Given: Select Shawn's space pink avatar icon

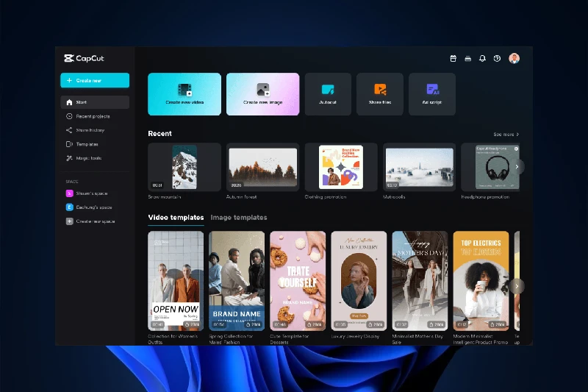Looking at the screenshot, I should [x=69, y=193].
